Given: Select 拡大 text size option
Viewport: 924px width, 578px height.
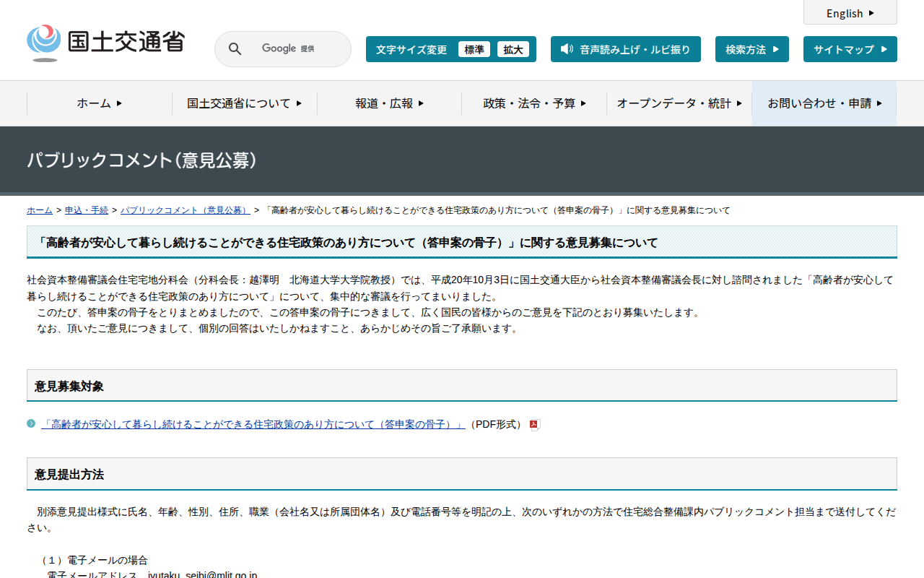Looking at the screenshot, I should [514, 49].
